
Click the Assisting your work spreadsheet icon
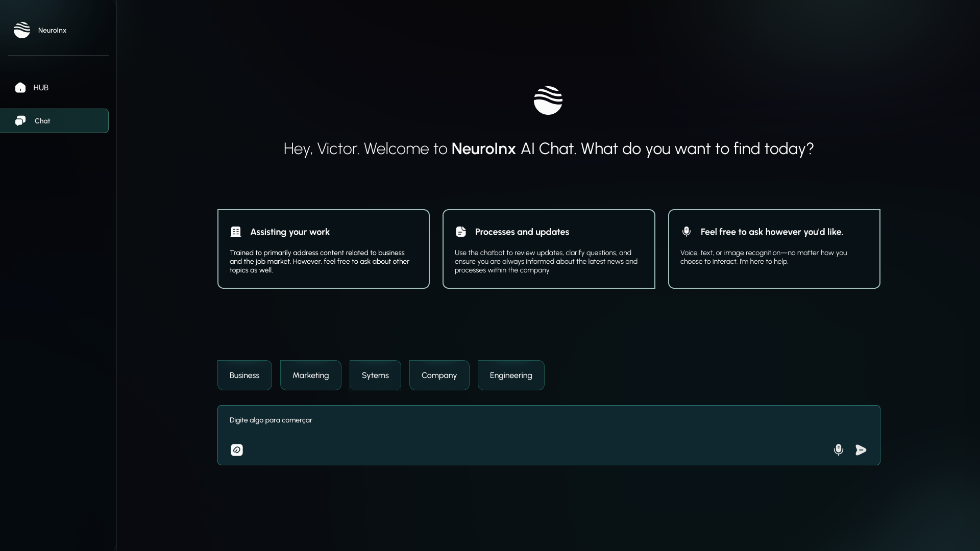point(236,232)
